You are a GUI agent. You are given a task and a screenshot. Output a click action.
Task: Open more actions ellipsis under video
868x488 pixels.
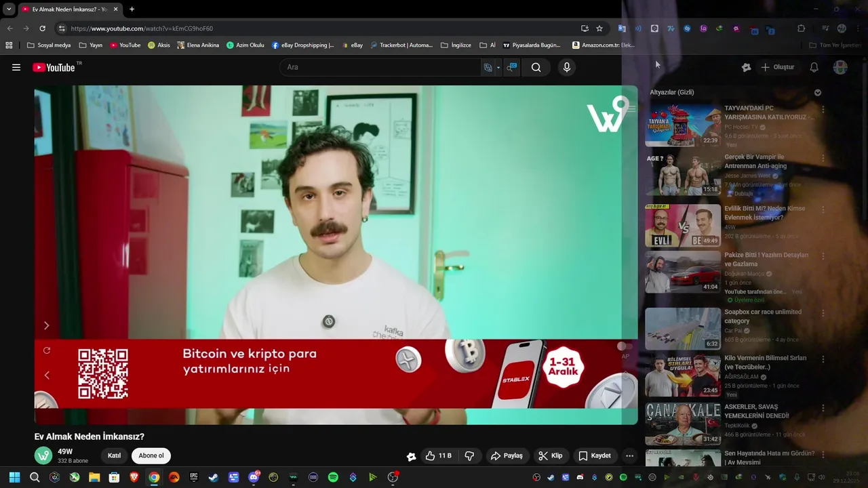630,455
